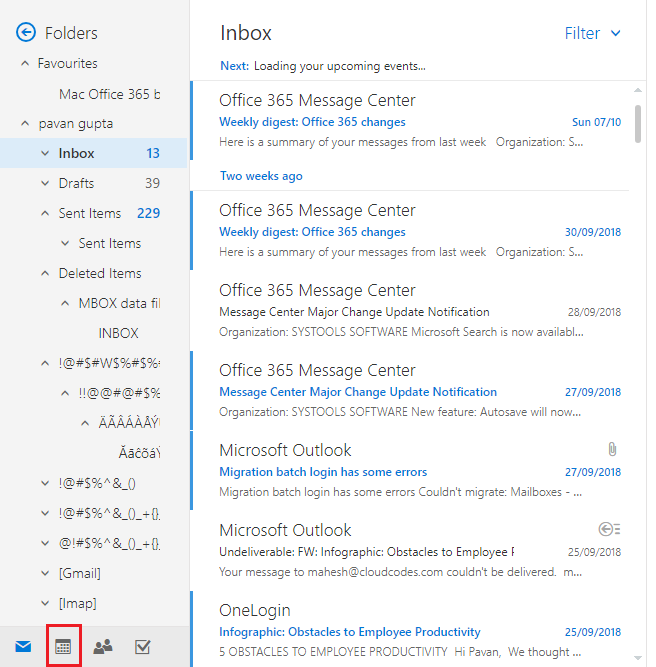Open OneLogin Infographic email
The image size is (656, 667).
pyautogui.click(x=410, y=629)
